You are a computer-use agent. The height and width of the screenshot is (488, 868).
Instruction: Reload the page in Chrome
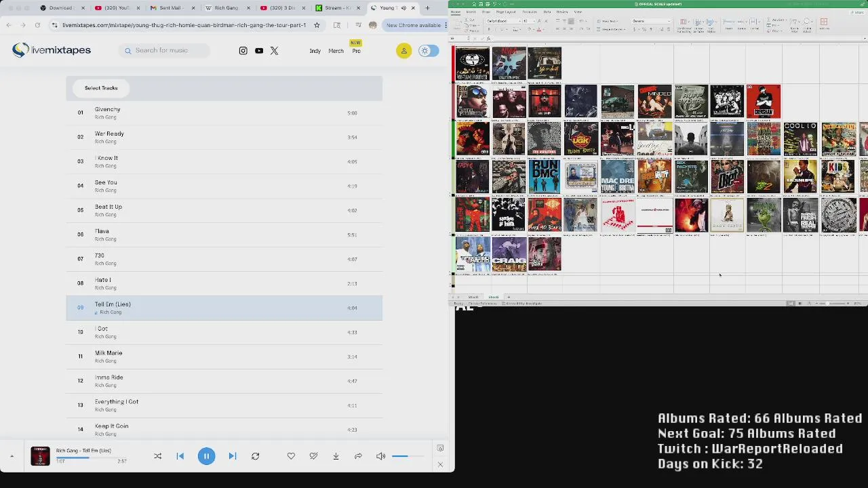[37, 25]
